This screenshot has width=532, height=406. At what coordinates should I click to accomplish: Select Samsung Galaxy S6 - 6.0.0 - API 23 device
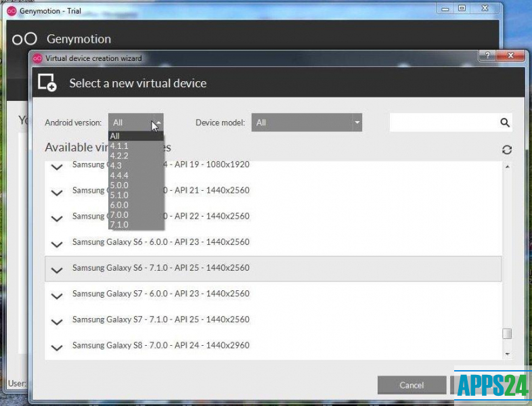(x=273, y=242)
